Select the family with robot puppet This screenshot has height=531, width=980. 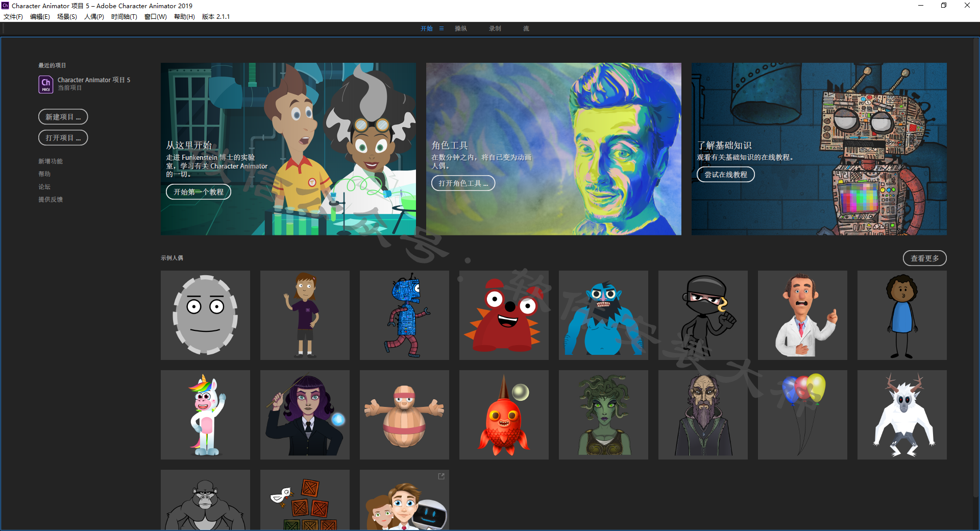404,500
